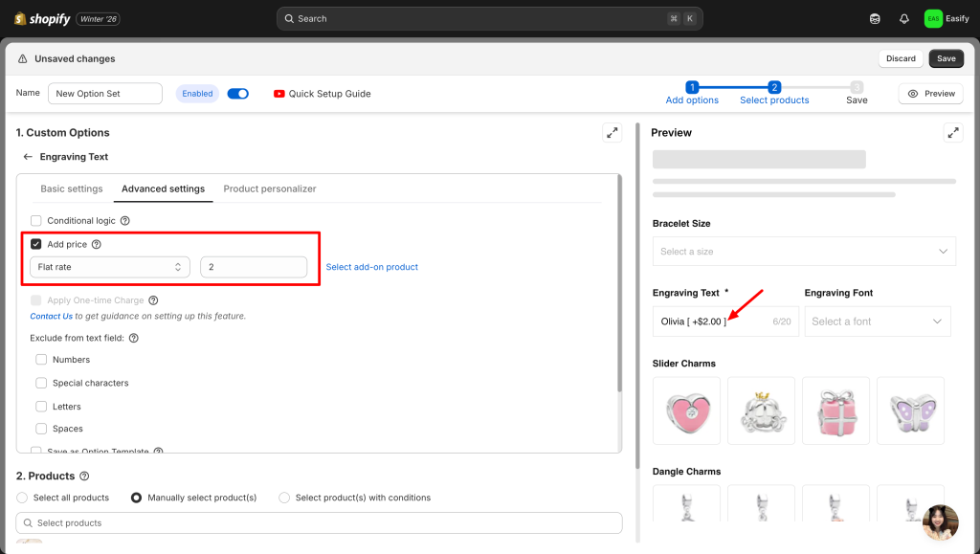Expand the Custom Options panel to fullscreen
This screenshot has width=980, height=554.
612,133
